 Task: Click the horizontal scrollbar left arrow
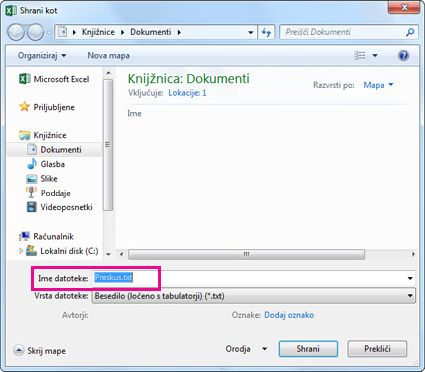121,254
